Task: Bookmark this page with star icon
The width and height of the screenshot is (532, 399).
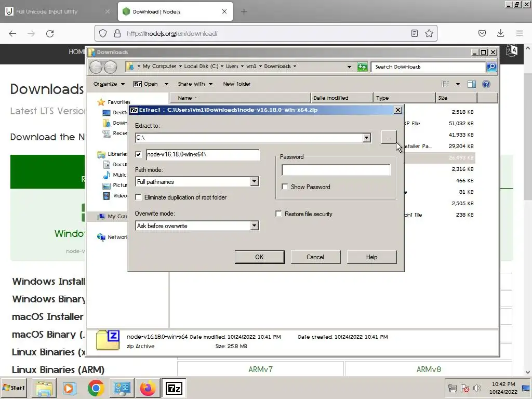Action: point(429,33)
